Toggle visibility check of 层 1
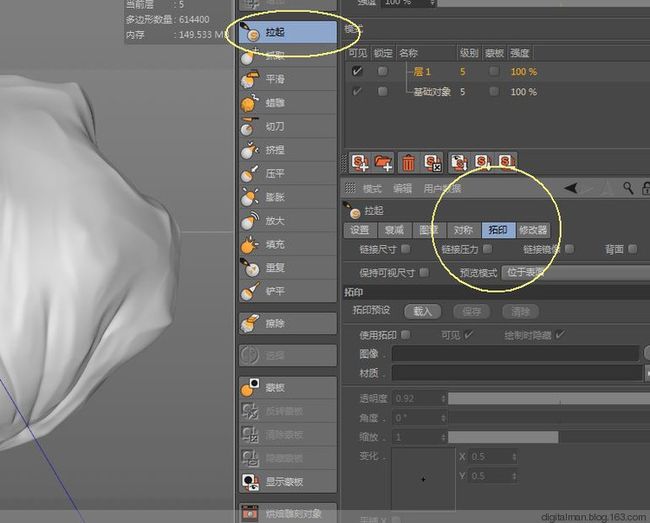Screen dimensions: 650x523 click(x=357, y=72)
